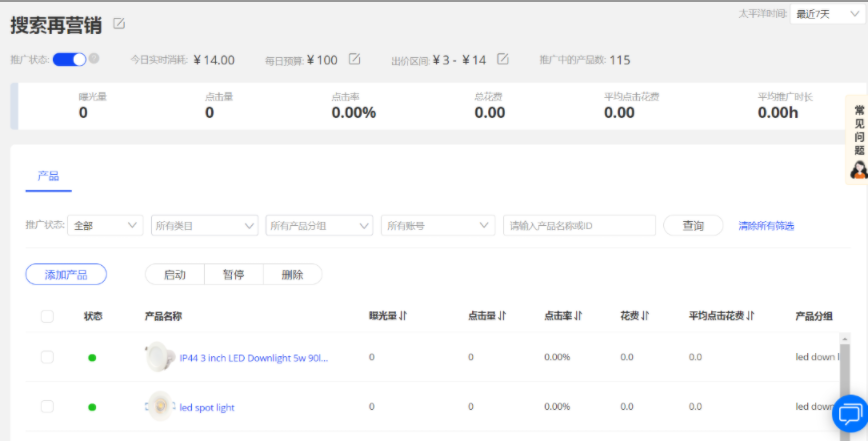The image size is (868, 441).
Task: Sort by 花费 column arrows
Action: (x=645, y=316)
